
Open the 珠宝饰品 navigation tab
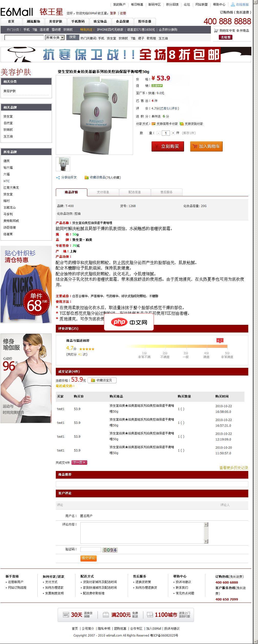(100, 22)
